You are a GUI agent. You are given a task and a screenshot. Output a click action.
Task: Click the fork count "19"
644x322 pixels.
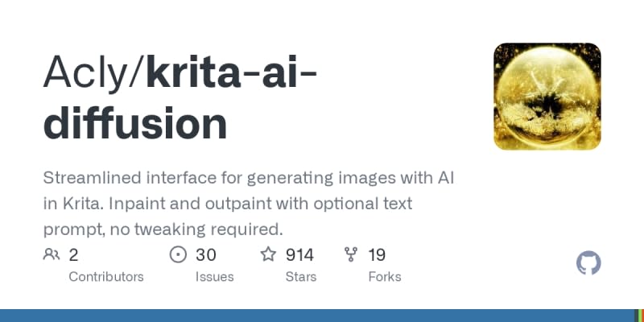click(x=377, y=255)
